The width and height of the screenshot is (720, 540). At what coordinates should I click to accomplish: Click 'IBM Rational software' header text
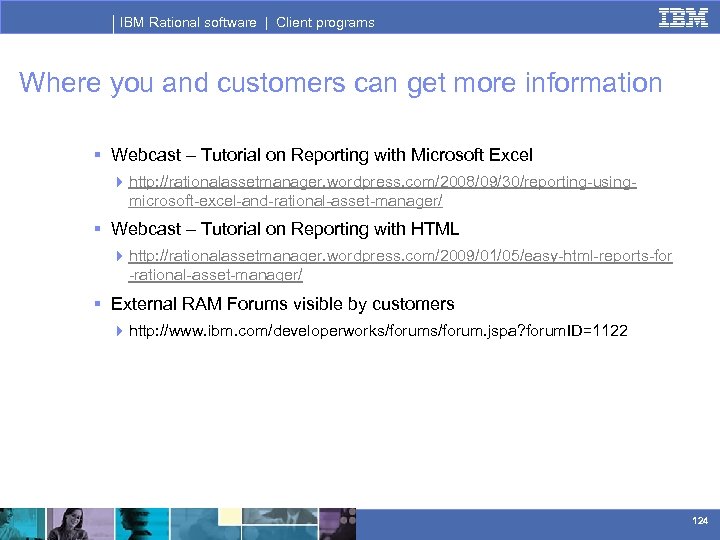pyautogui.click(x=188, y=22)
